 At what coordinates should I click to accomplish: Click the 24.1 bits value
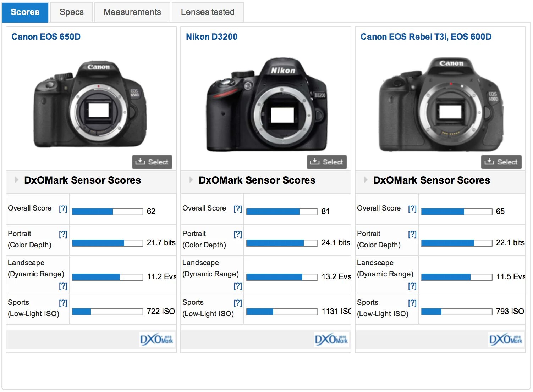[336, 243]
